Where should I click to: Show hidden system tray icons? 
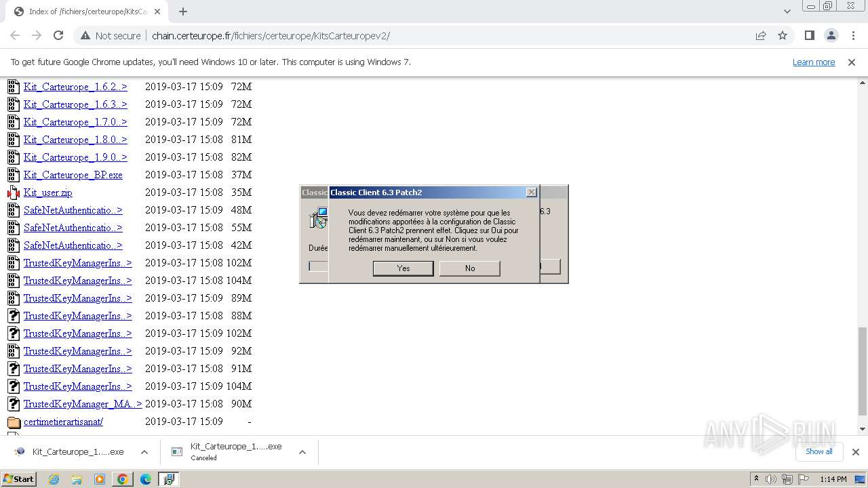tap(757, 479)
